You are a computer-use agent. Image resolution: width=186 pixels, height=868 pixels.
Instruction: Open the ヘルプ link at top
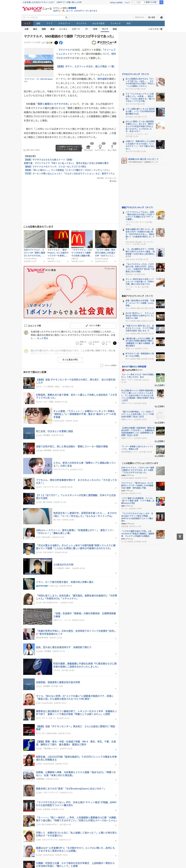[127, 2]
